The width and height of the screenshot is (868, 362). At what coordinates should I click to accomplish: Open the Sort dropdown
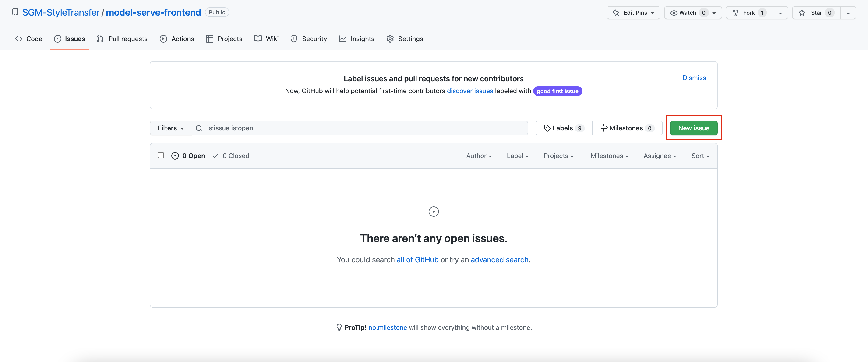click(x=700, y=156)
